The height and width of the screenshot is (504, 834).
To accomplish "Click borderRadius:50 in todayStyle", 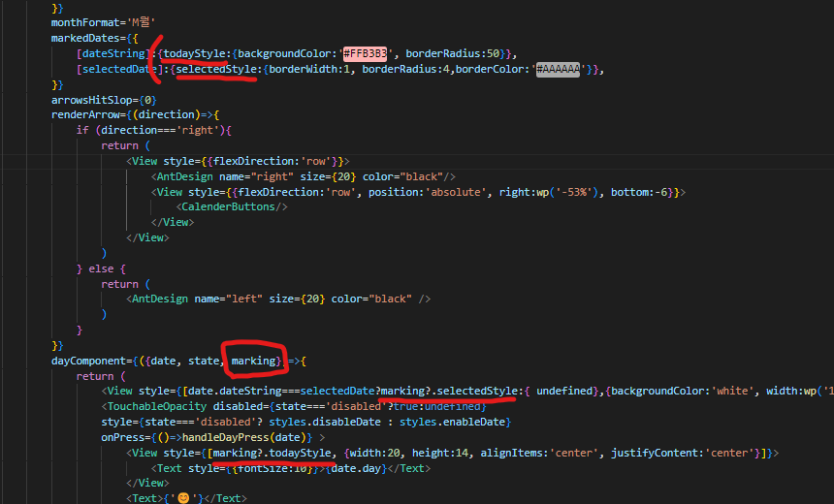I will pos(452,53).
